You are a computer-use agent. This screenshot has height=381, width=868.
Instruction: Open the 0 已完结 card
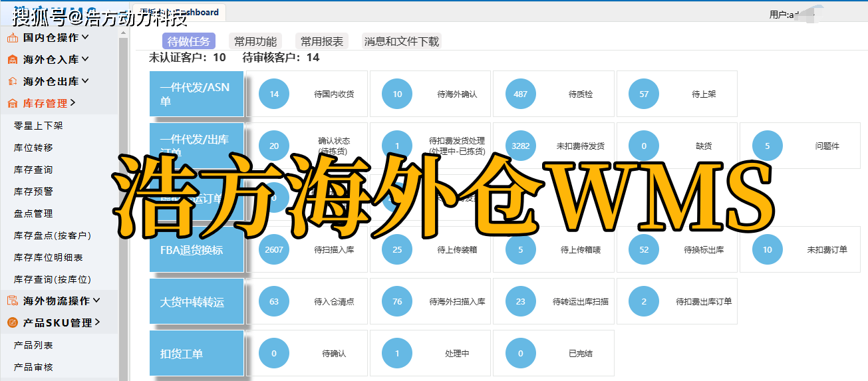(x=553, y=353)
